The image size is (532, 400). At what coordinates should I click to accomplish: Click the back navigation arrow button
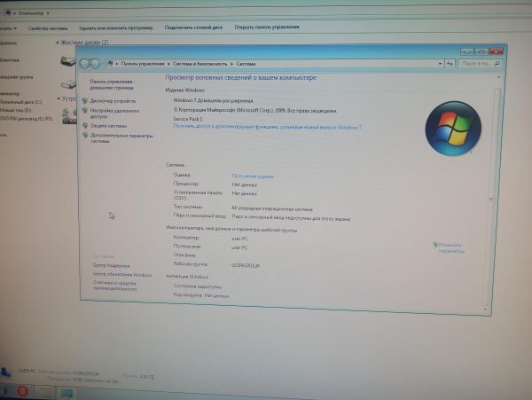pos(84,64)
